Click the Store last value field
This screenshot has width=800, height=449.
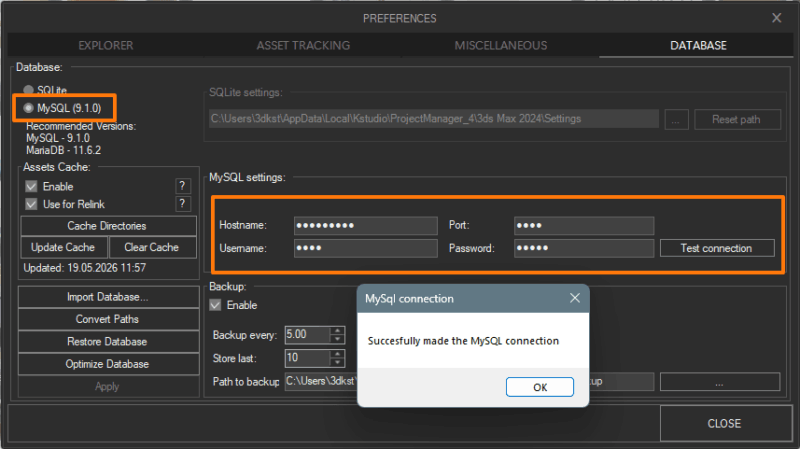click(307, 358)
